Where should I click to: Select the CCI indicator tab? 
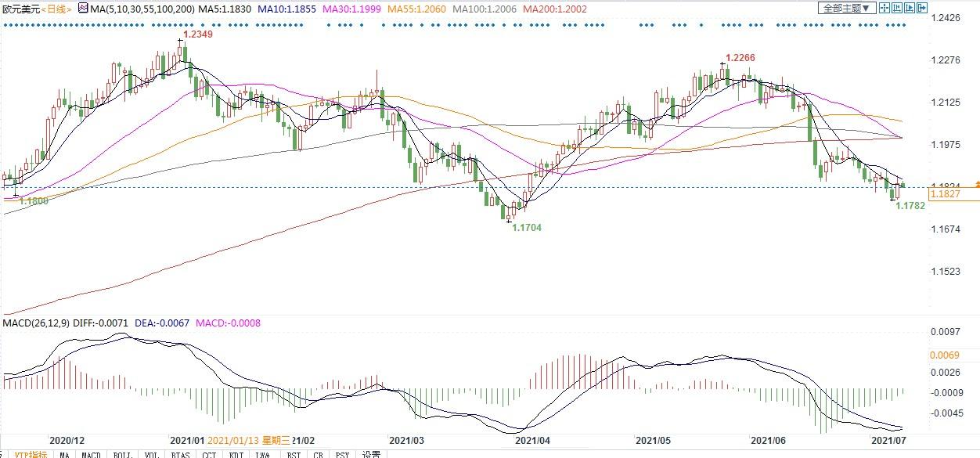coord(209,454)
